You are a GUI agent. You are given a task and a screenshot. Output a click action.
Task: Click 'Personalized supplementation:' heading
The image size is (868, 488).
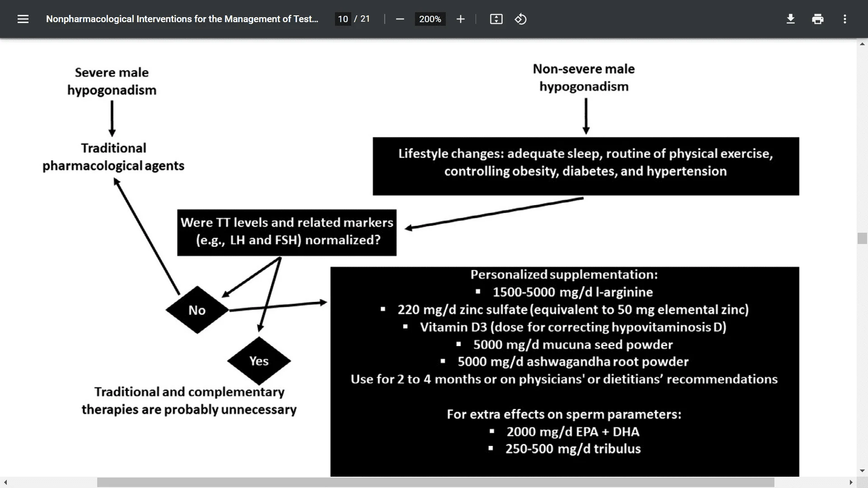coord(564,275)
